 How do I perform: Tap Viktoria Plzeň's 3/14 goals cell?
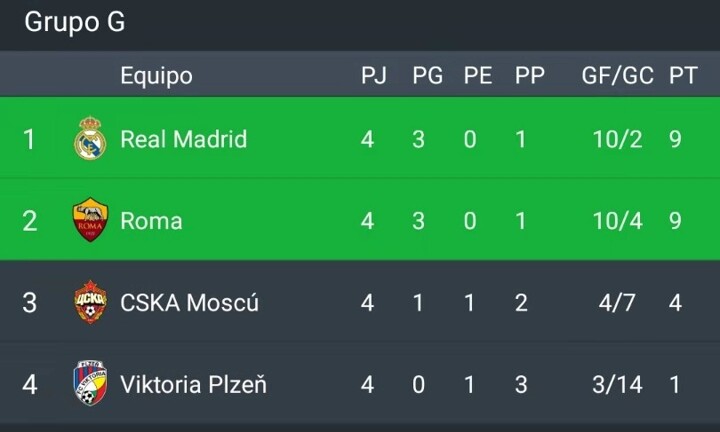pyautogui.click(x=618, y=384)
